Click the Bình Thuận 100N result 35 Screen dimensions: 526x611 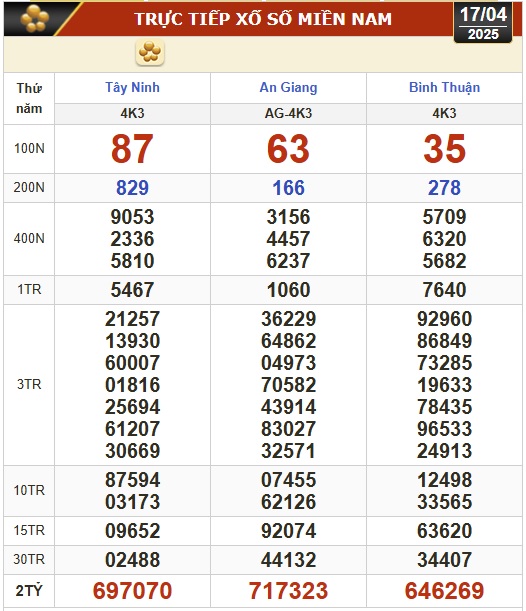pos(444,148)
